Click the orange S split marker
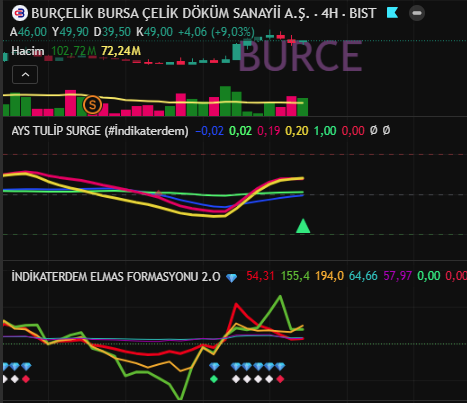Viewport: 467px width, 403px height. point(92,105)
